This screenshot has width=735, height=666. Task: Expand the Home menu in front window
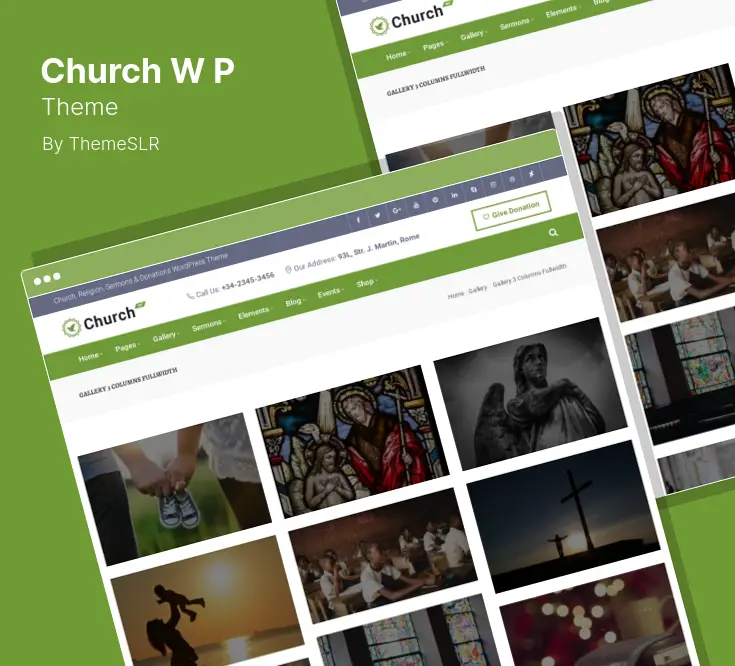(x=90, y=357)
